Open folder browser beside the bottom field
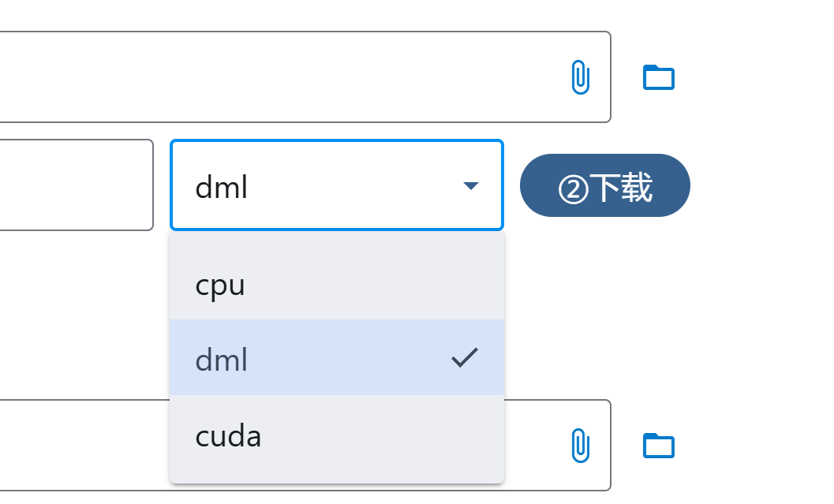 659,446
